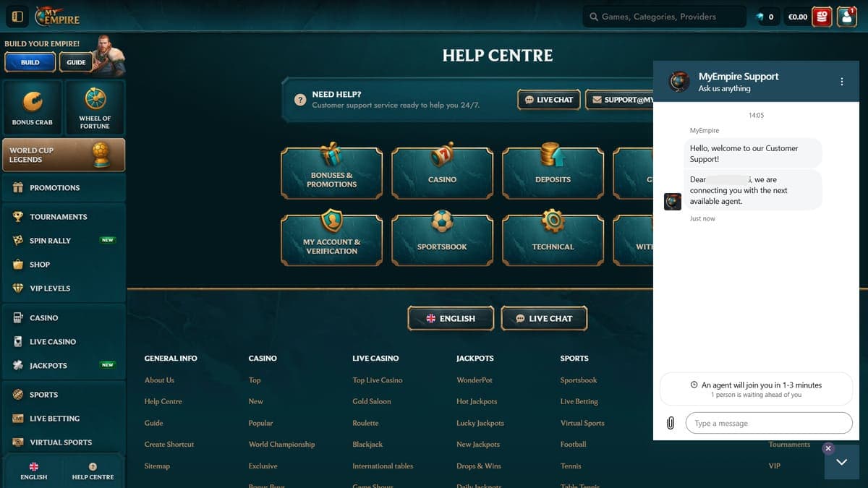Open Bonus Crab game tile
This screenshot has height=488, width=868.
(33, 106)
